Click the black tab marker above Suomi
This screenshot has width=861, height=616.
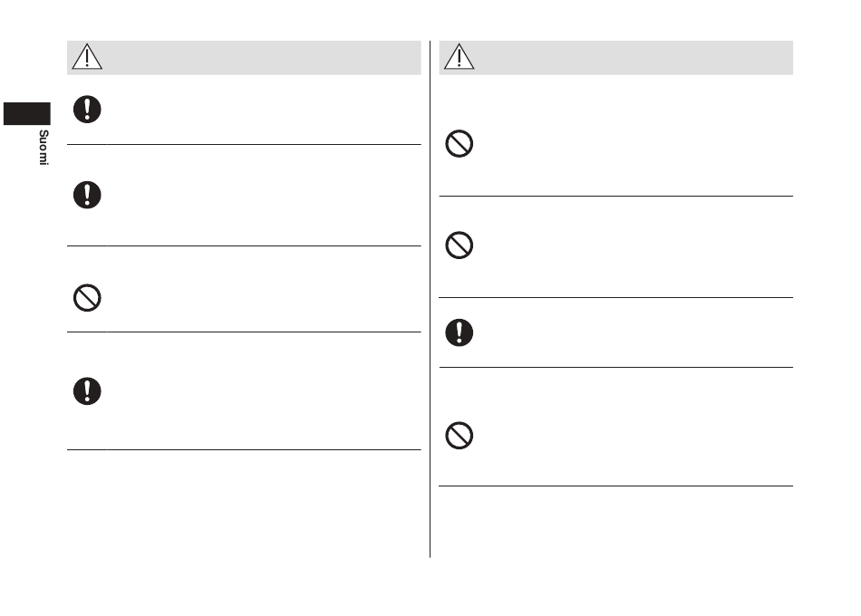(27, 113)
